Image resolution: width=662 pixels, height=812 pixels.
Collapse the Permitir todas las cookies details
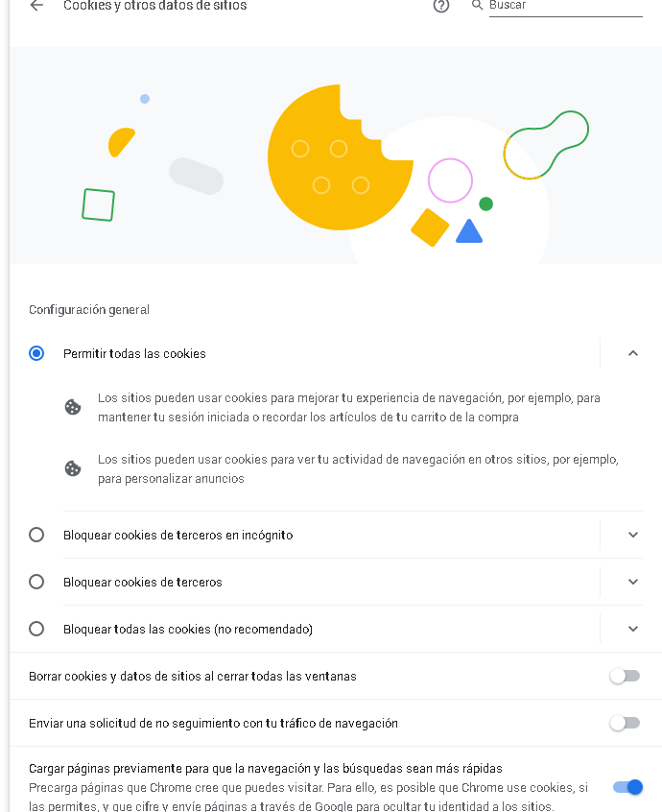(632, 353)
